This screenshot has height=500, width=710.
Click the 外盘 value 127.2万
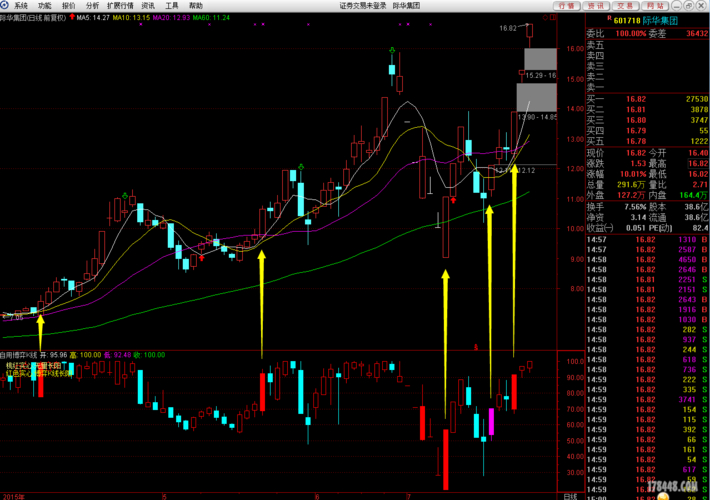632,195
